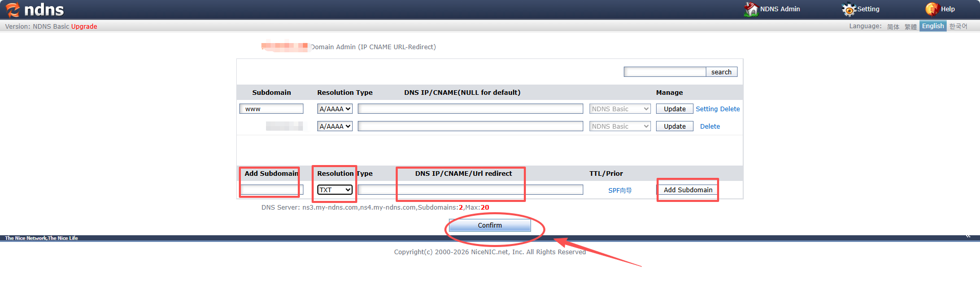Viewport: 980px width, 286px height.
Task: Open the TXT resolution type dropdown
Action: tap(335, 190)
